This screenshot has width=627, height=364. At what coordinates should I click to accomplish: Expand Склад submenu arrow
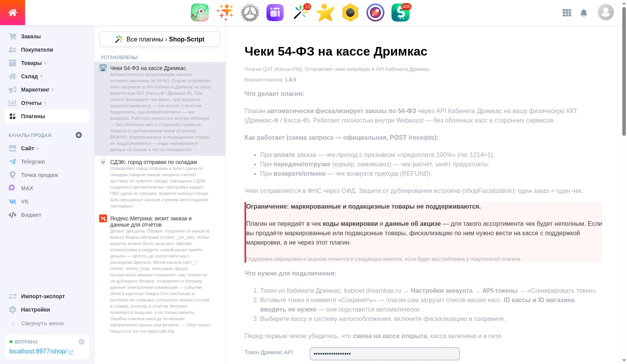[42, 76]
